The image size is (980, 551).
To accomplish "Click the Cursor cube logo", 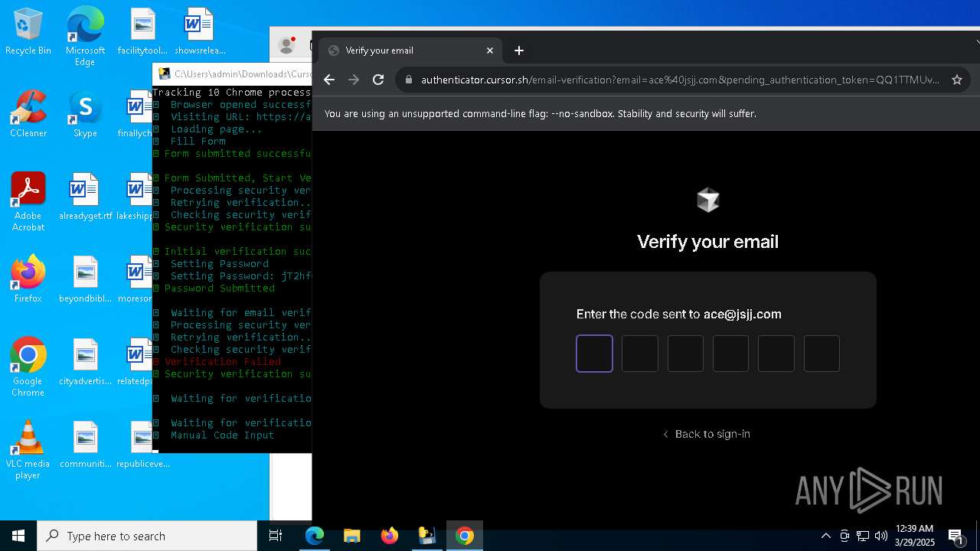I will pyautogui.click(x=708, y=200).
